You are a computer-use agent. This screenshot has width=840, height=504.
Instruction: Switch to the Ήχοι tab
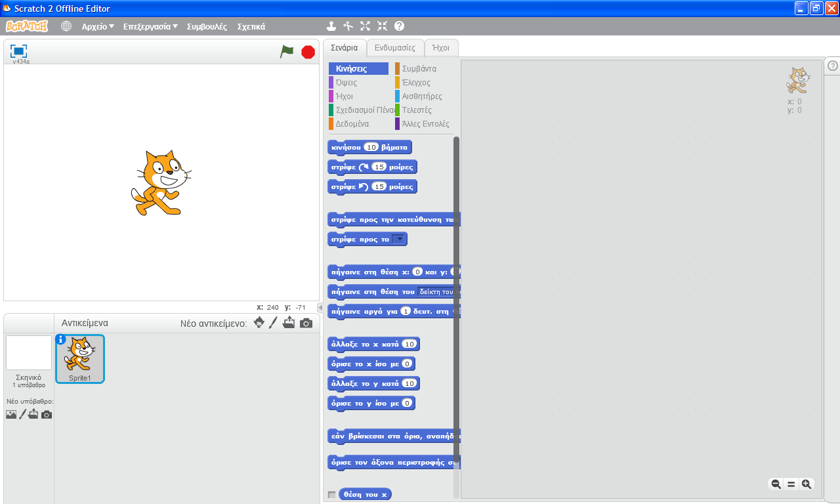(x=441, y=48)
